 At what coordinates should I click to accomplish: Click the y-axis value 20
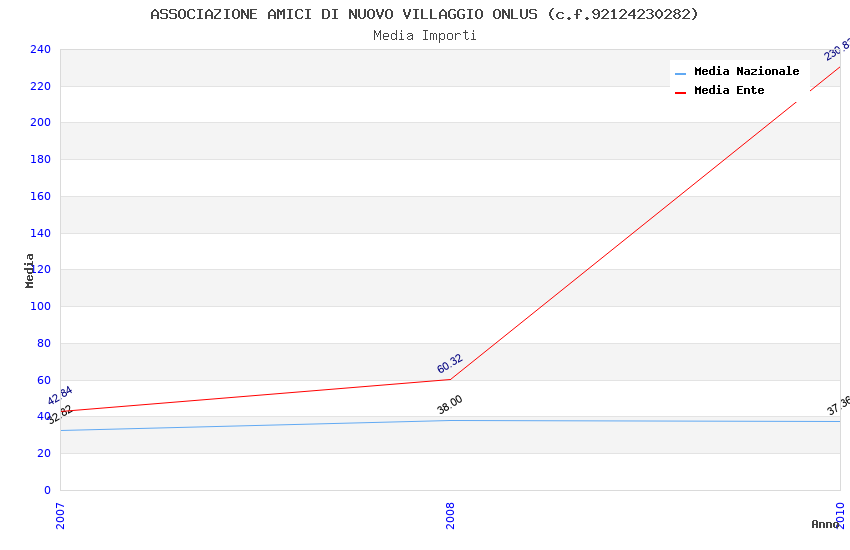(x=44, y=453)
